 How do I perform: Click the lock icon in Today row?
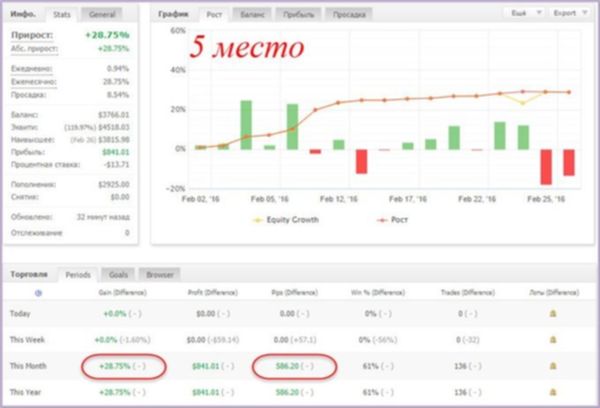coord(553,313)
